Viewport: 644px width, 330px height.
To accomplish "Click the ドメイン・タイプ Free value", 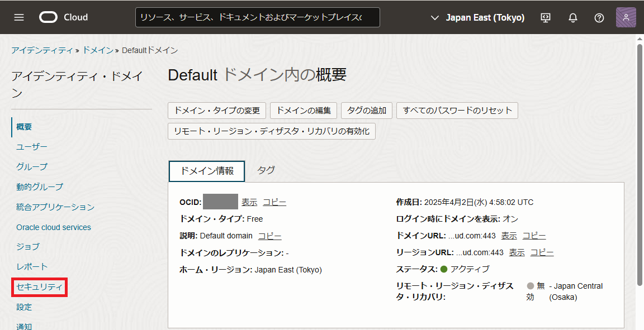I will coord(255,219).
